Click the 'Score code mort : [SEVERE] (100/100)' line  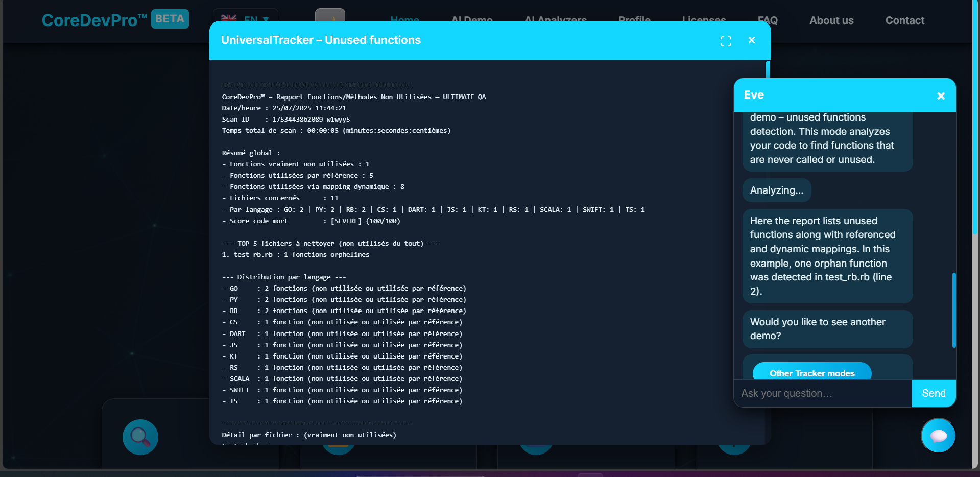click(311, 221)
